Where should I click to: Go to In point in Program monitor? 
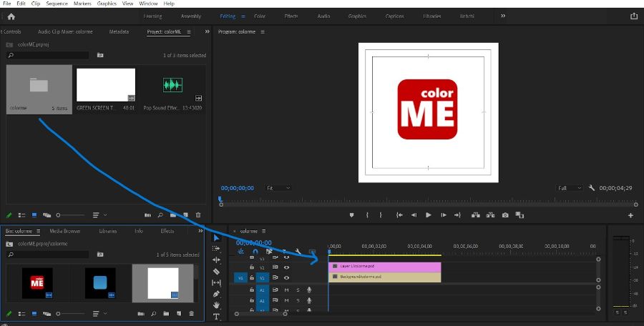coord(399,215)
